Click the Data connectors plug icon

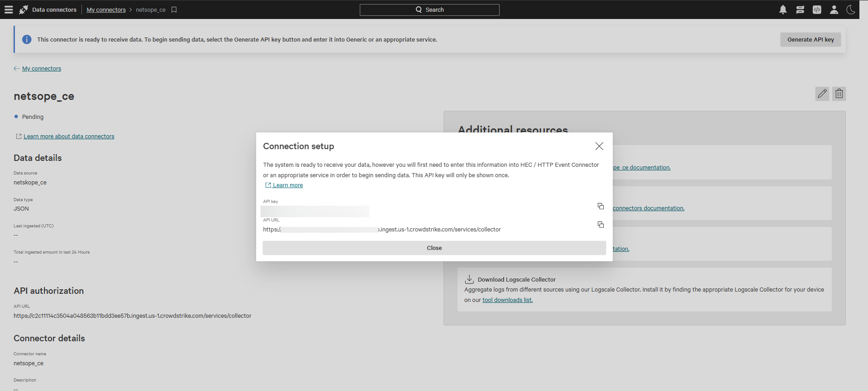24,9
